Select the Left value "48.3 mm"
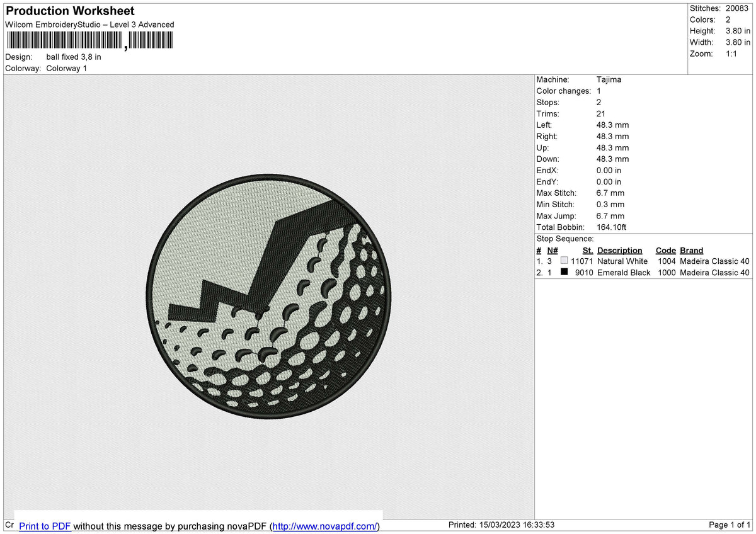The image size is (756, 534). [612, 125]
